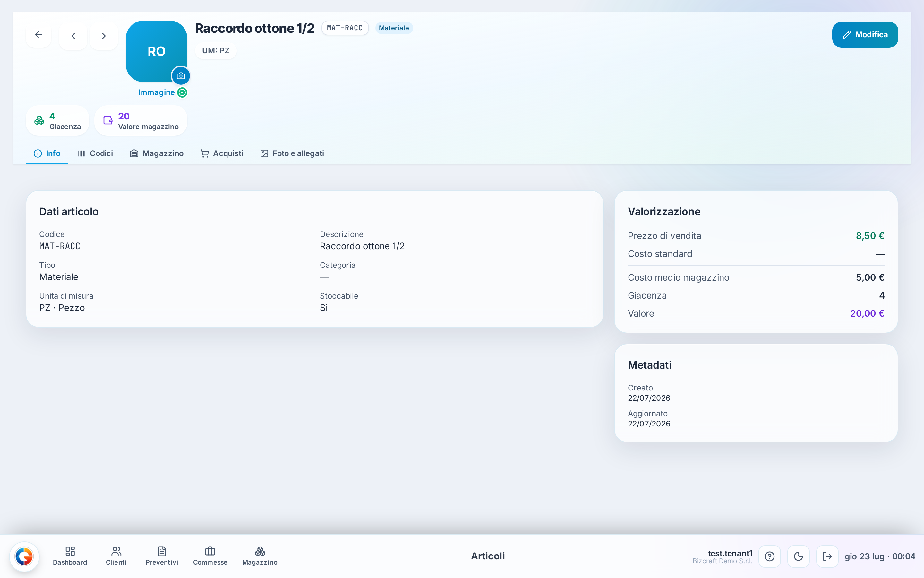Image resolution: width=924 pixels, height=578 pixels.
Task: Click the Categoria label
Action: (338, 265)
